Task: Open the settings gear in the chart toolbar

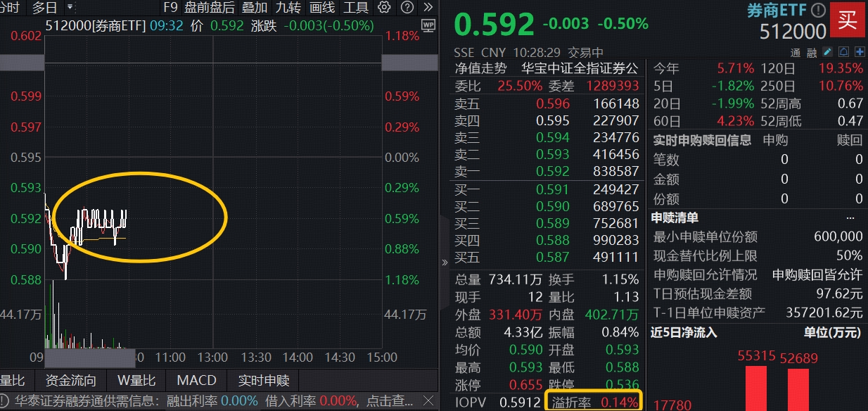Action: pos(384,7)
